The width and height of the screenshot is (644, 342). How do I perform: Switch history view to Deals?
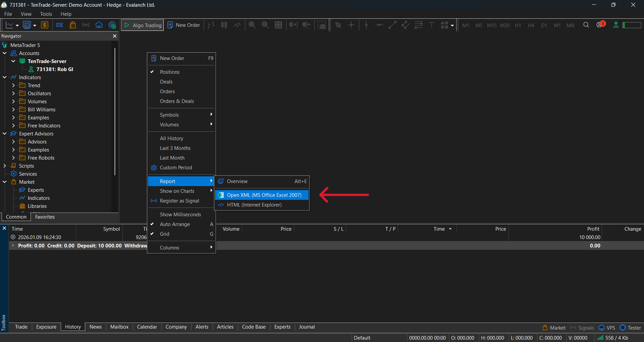click(x=181, y=82)
